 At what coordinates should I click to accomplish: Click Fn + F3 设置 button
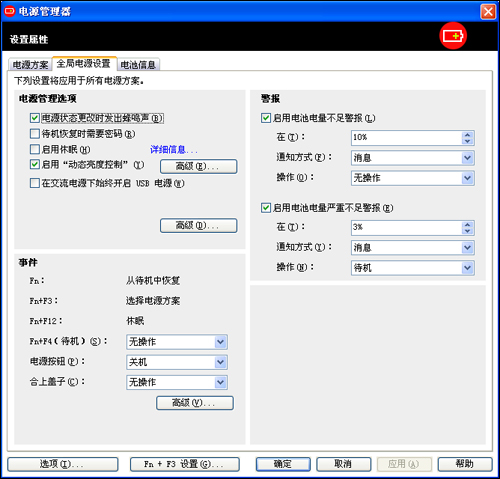[185, 464]
